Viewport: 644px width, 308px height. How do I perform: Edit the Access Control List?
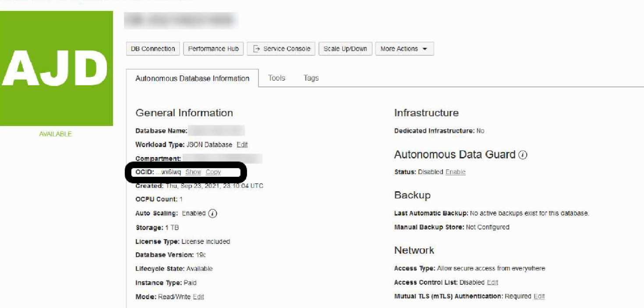pos(492,283)
